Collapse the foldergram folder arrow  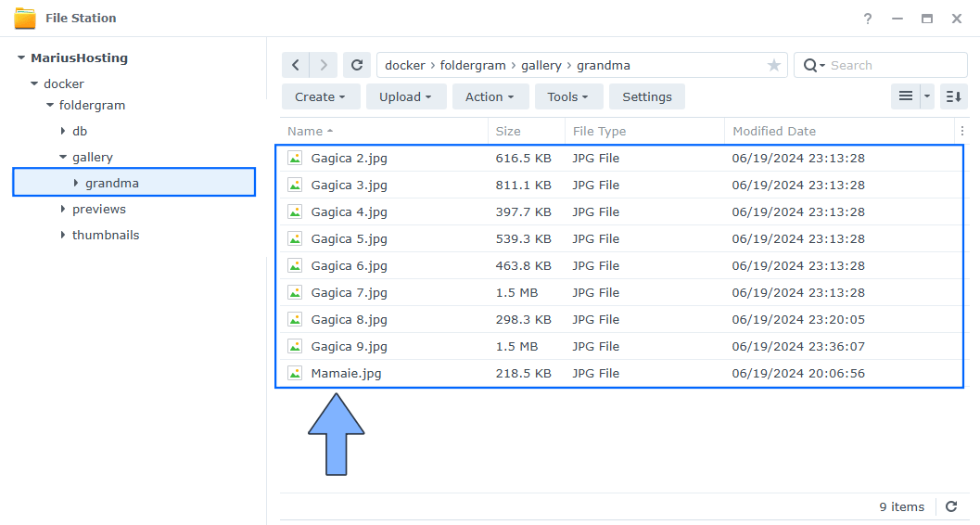coord(50,105)
